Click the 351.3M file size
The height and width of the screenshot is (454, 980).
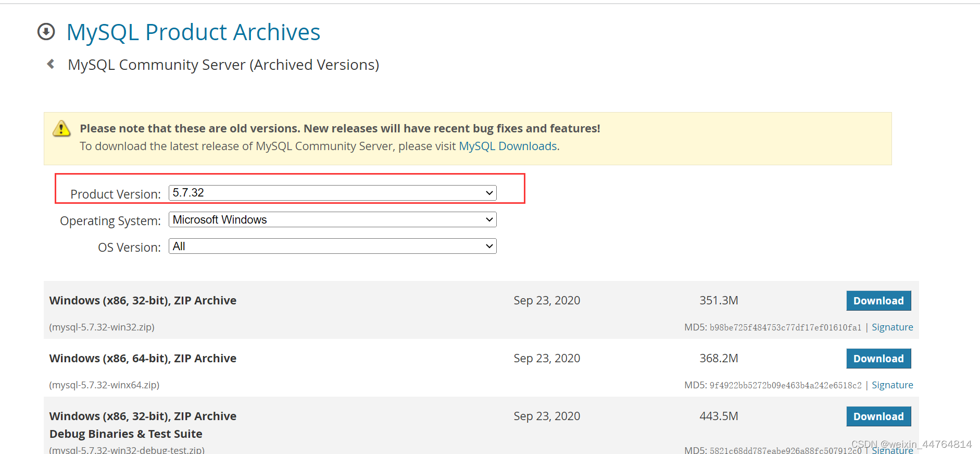coord(719,301)
